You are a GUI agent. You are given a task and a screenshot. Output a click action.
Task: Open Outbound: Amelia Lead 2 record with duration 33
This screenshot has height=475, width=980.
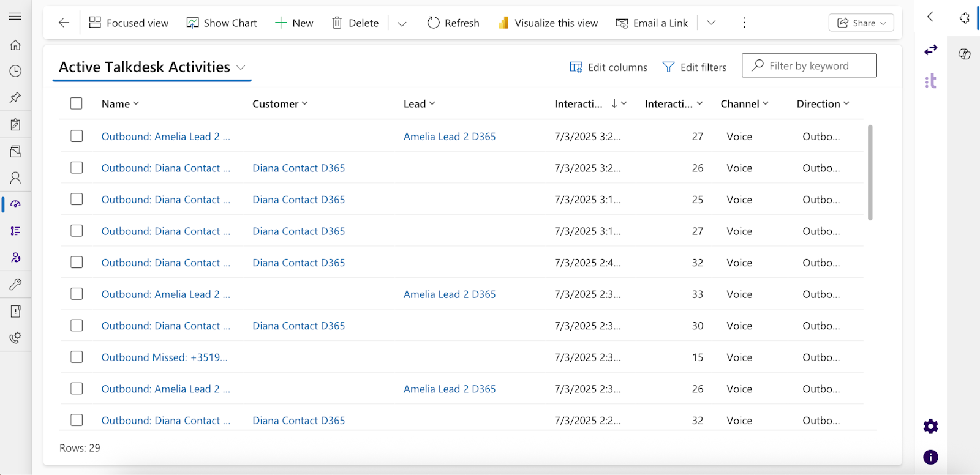tap(166, 294)
